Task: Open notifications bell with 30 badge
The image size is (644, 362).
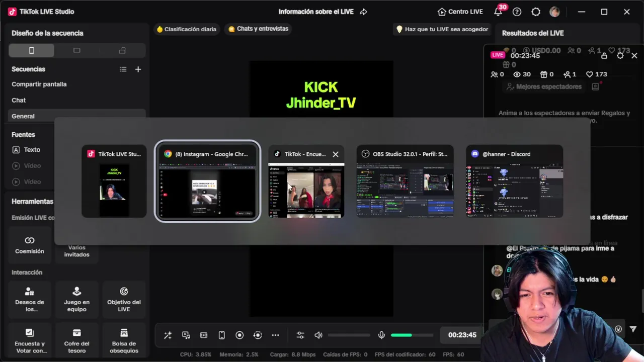Action: (x=499, y=12)
